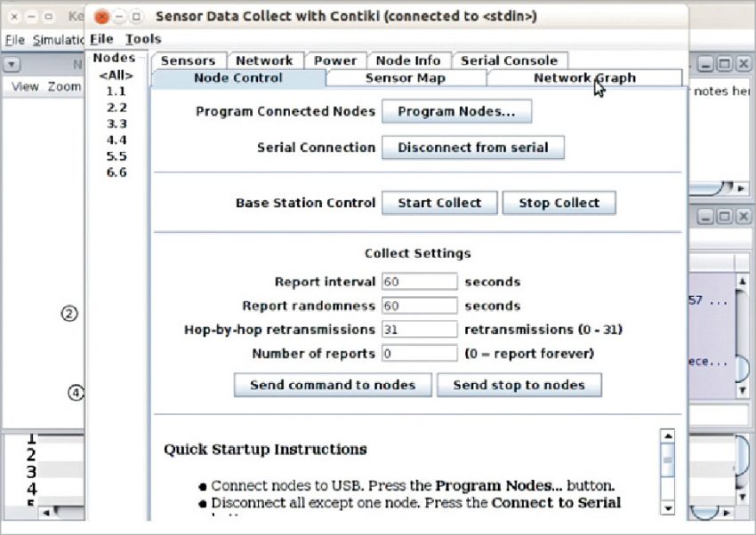The image size is (756, 535).
Task: Start collecting base station data
Action: tap(439, 203)
